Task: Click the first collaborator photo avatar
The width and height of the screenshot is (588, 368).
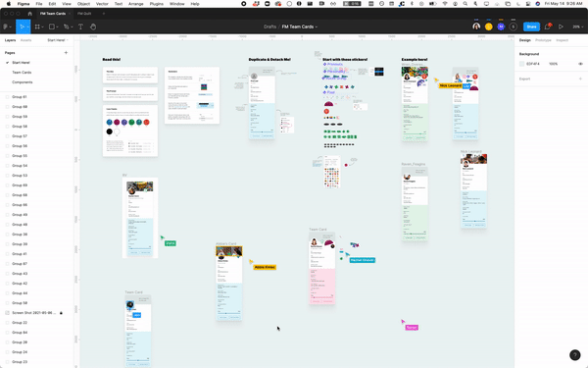Action: point(476,26)
